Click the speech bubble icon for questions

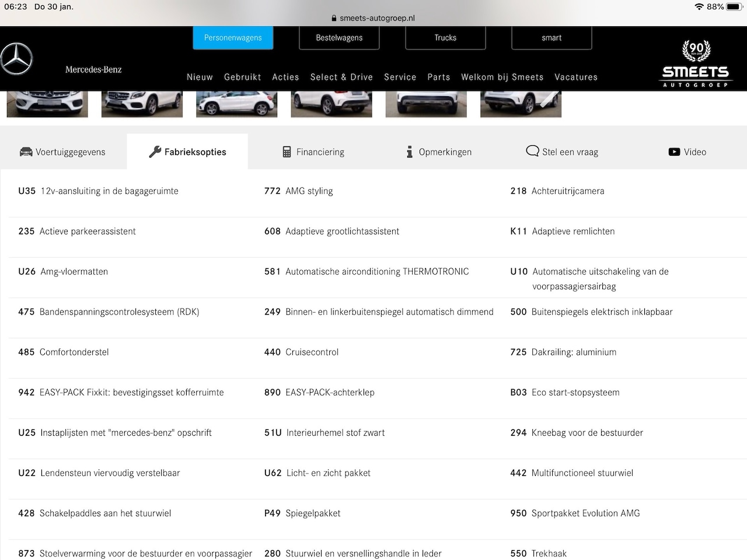[x=532, y=151]
